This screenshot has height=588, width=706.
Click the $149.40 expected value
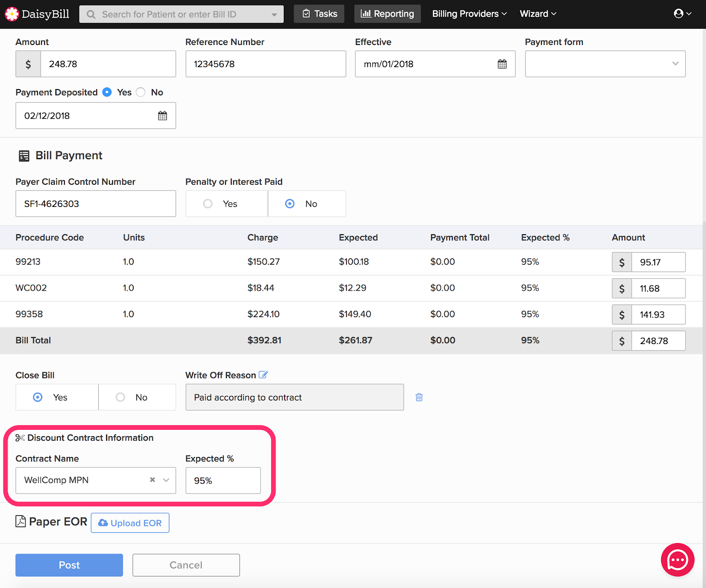(355, 314)
